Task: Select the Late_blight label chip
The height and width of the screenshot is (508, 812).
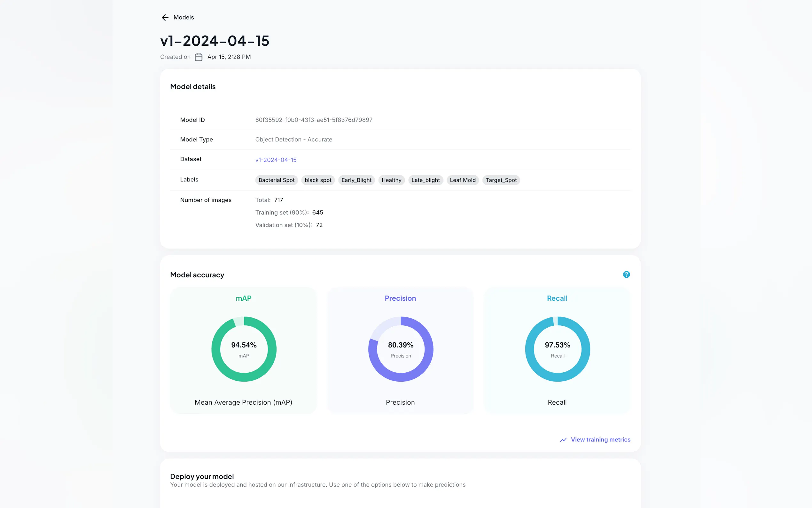Action: [x=425, y=180]
